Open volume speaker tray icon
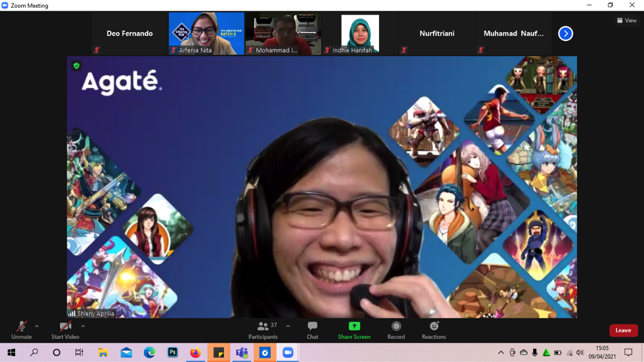 coord(580,353)
